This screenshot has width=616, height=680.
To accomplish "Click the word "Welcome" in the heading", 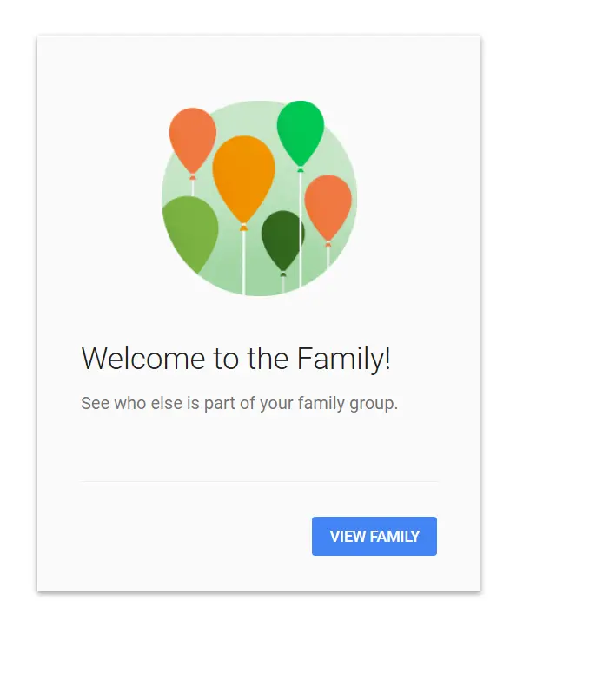I will coord(143,359).
